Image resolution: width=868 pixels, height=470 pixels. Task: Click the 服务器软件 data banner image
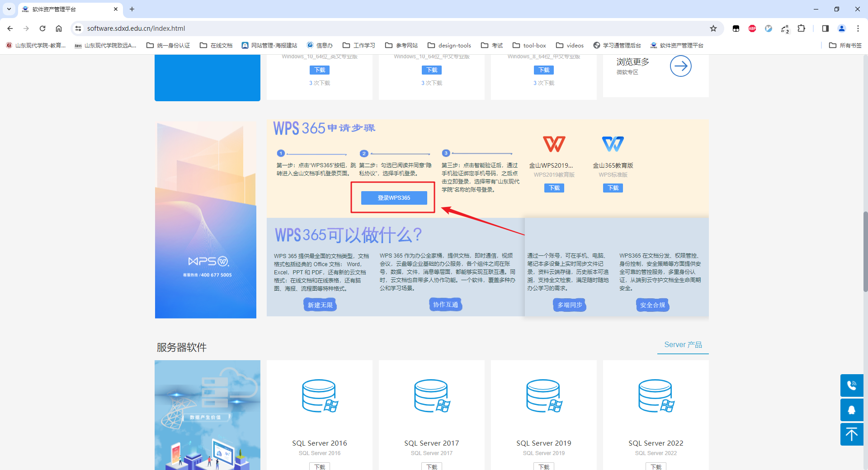208,415
